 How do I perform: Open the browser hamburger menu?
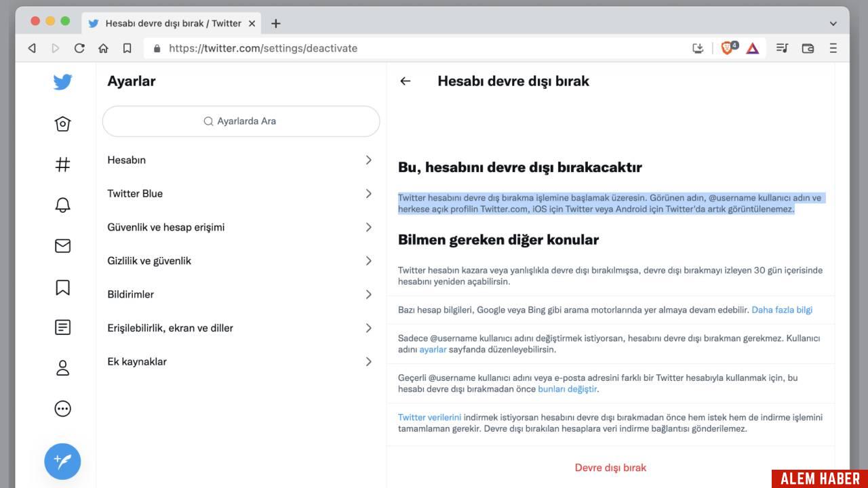point(833,48)
